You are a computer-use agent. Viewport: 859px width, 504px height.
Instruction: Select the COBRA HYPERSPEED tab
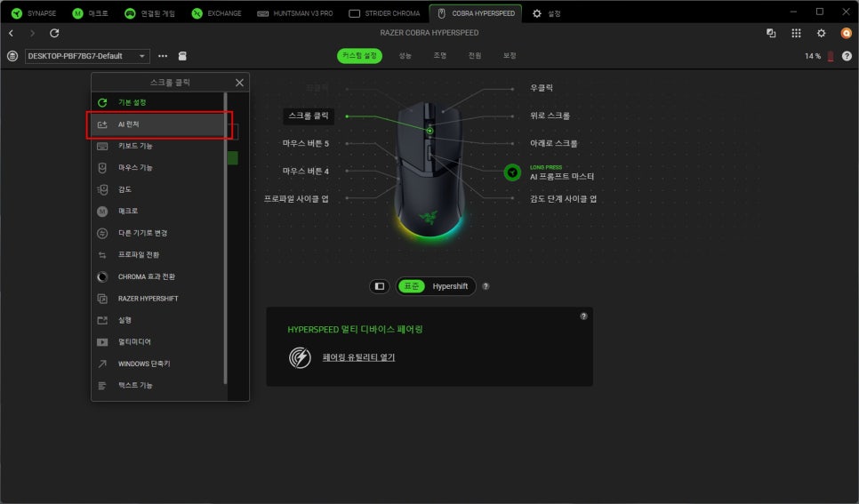click(476, 13)
